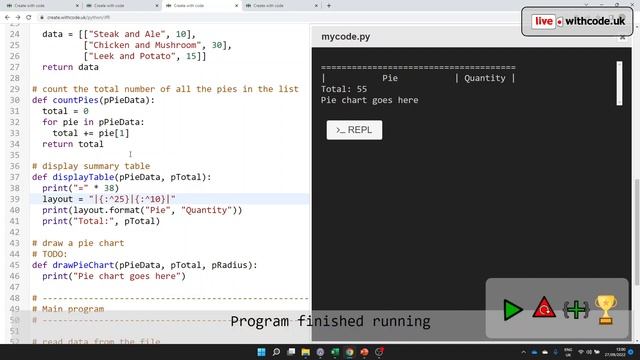Image resolution: width=640 pixels, height=360 pixels.
Task: Click the mycode.py panel title
Action: [346, 37]
